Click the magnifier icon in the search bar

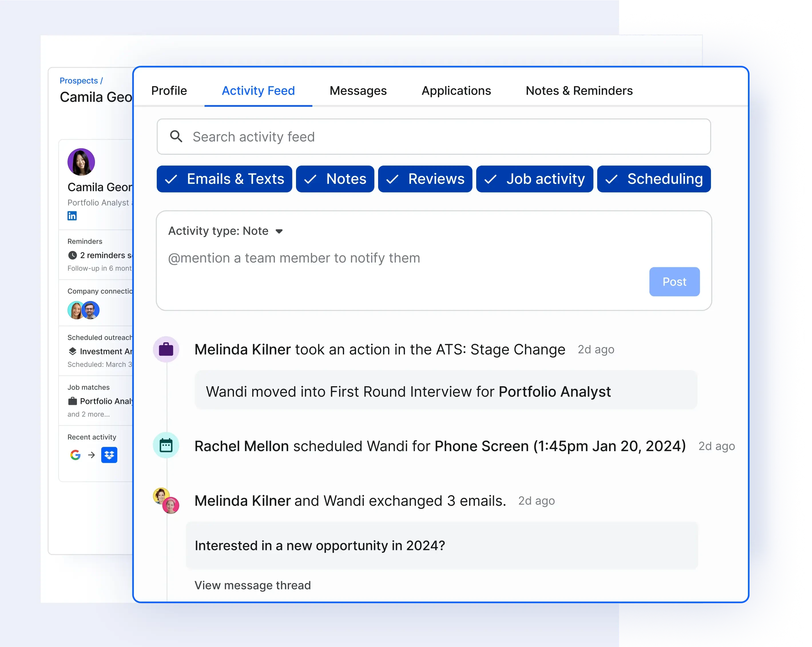tap(176, 137)
